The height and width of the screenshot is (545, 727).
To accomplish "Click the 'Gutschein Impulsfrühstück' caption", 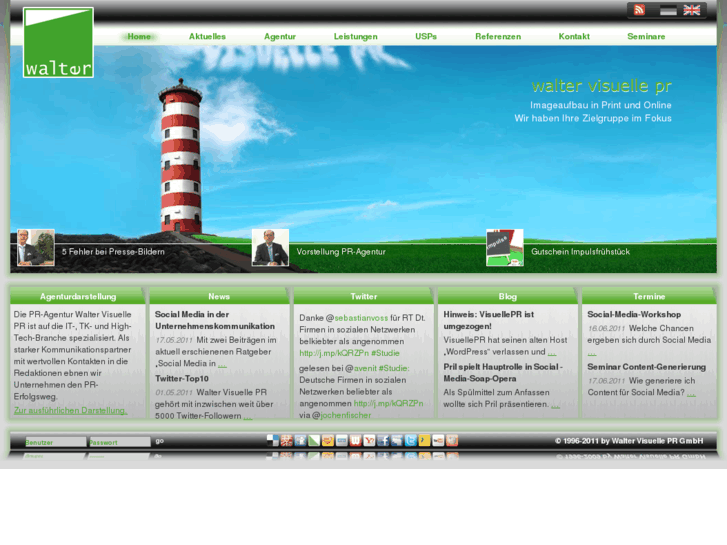I will click(x=580, y=251).
